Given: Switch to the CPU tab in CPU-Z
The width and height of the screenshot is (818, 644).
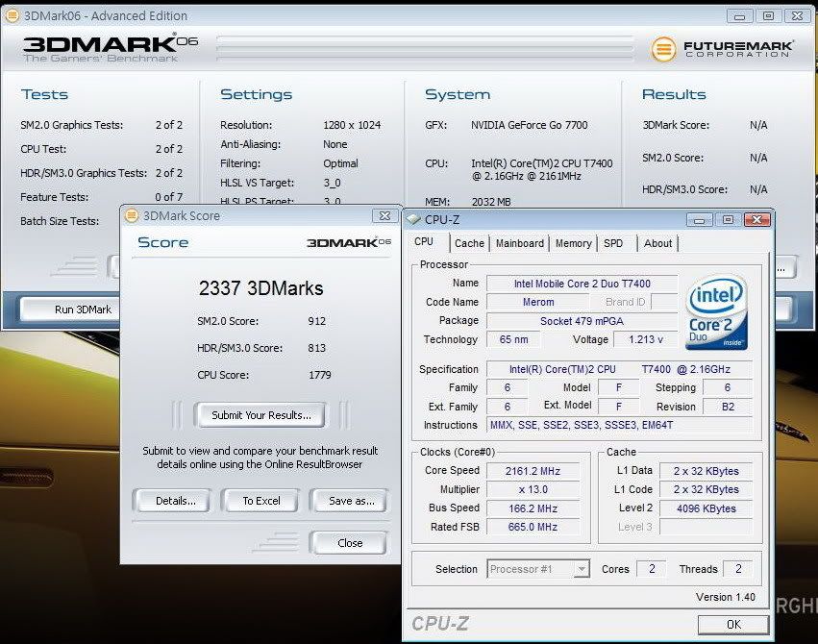Looking at the screenshot, I should [x=424, y=242].
